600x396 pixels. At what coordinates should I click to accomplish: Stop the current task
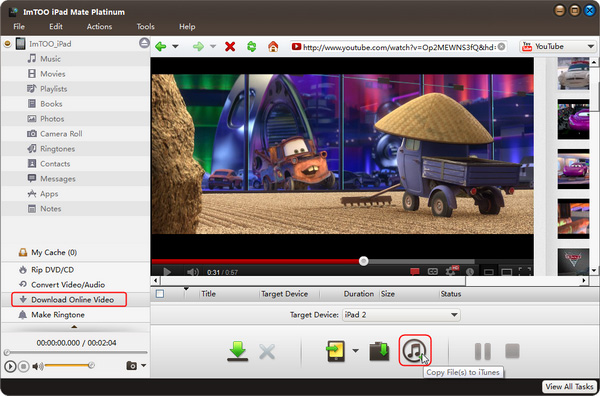[512, 351]
